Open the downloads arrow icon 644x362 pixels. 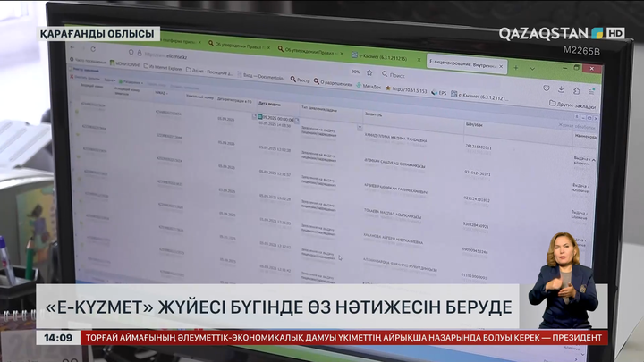(x=561, y=89)
